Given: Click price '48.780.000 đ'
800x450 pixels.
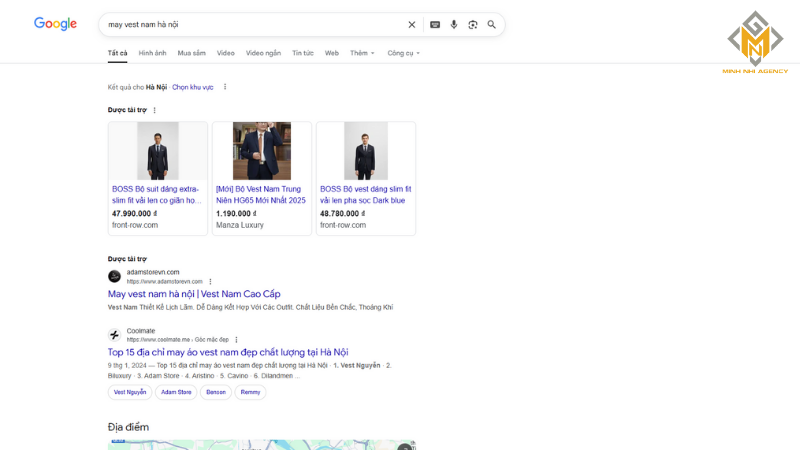Looking at the screenshot, I should [343, 213].
